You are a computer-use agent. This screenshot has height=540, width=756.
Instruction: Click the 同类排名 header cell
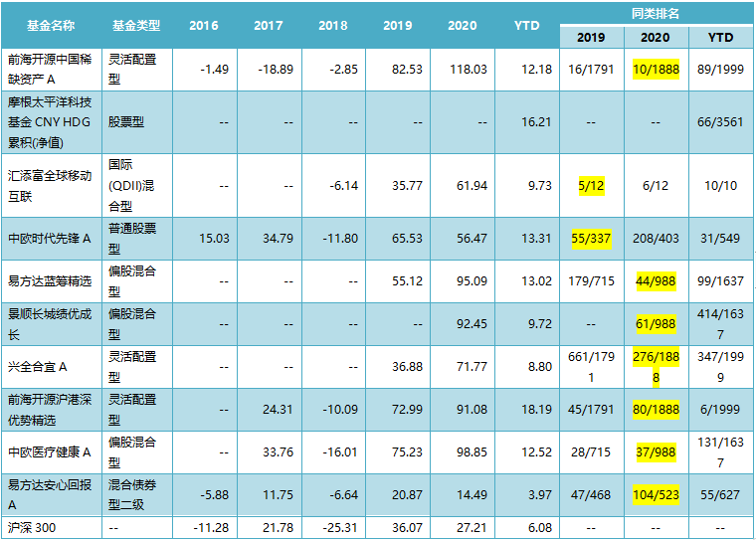coord(656,14)
